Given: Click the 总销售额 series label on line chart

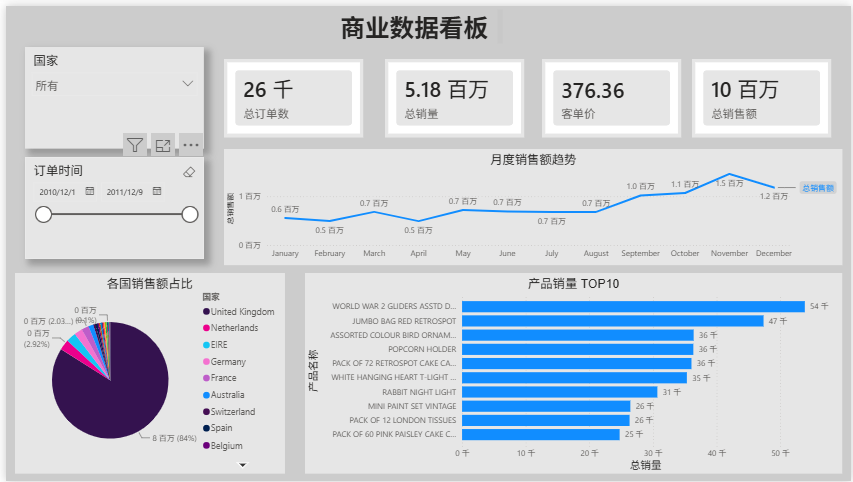Looking at the screenshot, I should [818, 188].
